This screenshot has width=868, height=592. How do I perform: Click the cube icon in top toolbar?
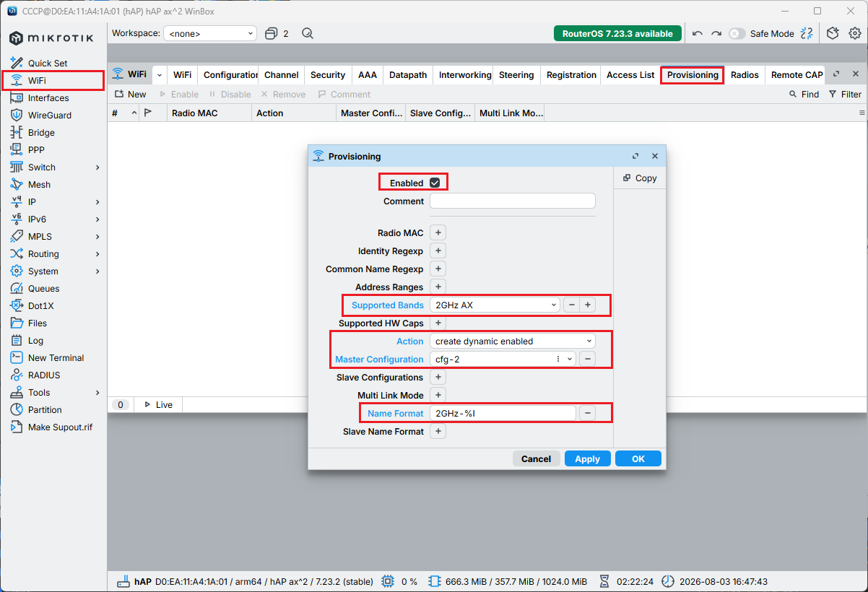coord(833,33)
